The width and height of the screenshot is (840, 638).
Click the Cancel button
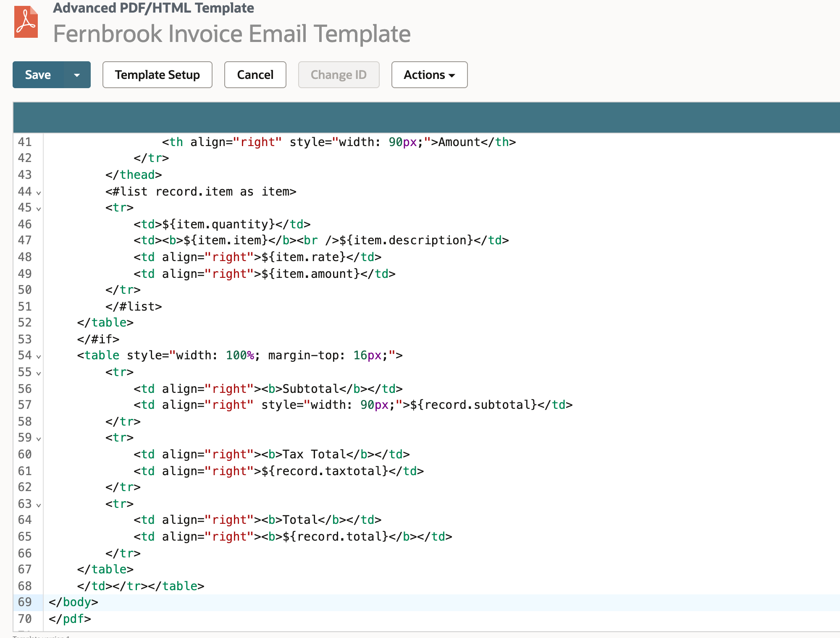click(255, 75)
